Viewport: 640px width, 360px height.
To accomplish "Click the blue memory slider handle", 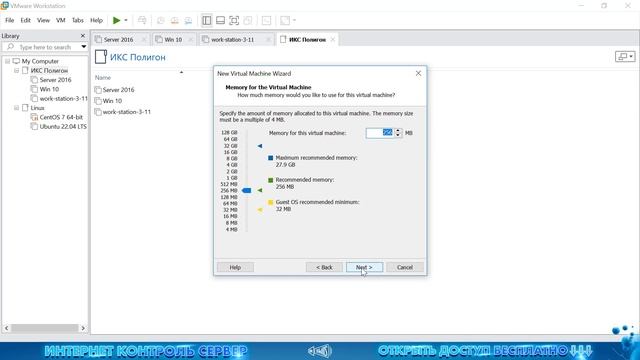I will coord(247,191).
